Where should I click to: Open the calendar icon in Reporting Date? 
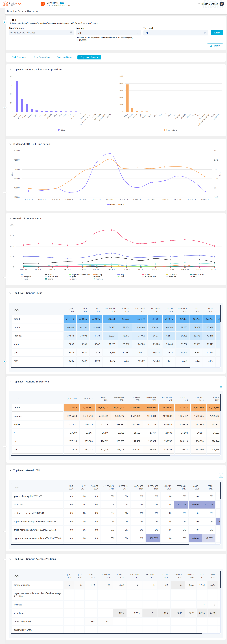coord(71,33)
